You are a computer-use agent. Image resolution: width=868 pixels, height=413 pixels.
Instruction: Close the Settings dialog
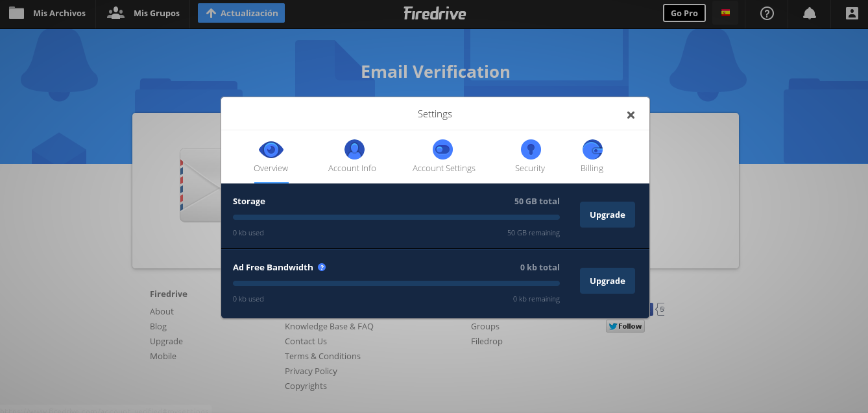pos(631,115)
